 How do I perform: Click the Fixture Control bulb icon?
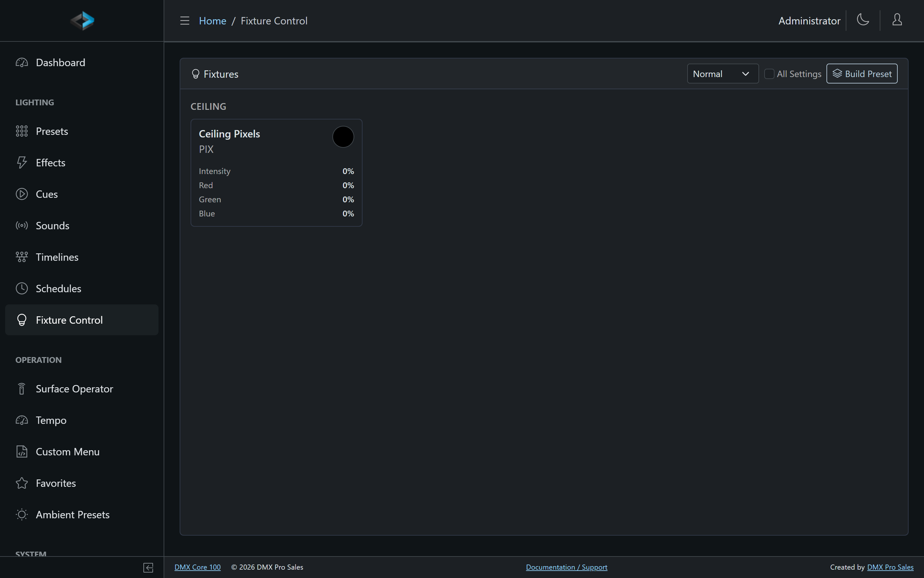tap(22, 320)
